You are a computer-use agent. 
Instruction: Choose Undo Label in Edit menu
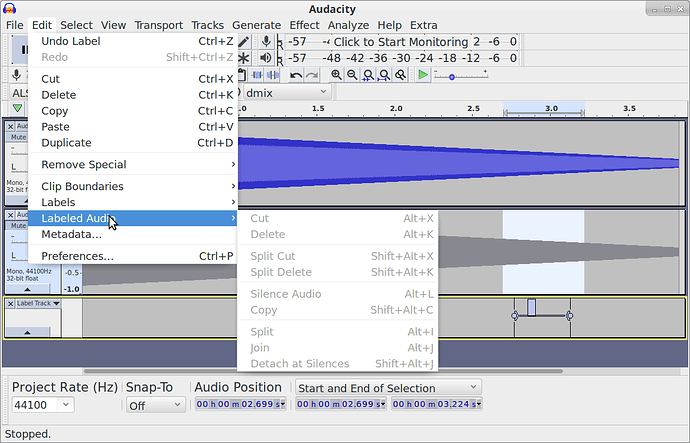(x=133, y=41)
